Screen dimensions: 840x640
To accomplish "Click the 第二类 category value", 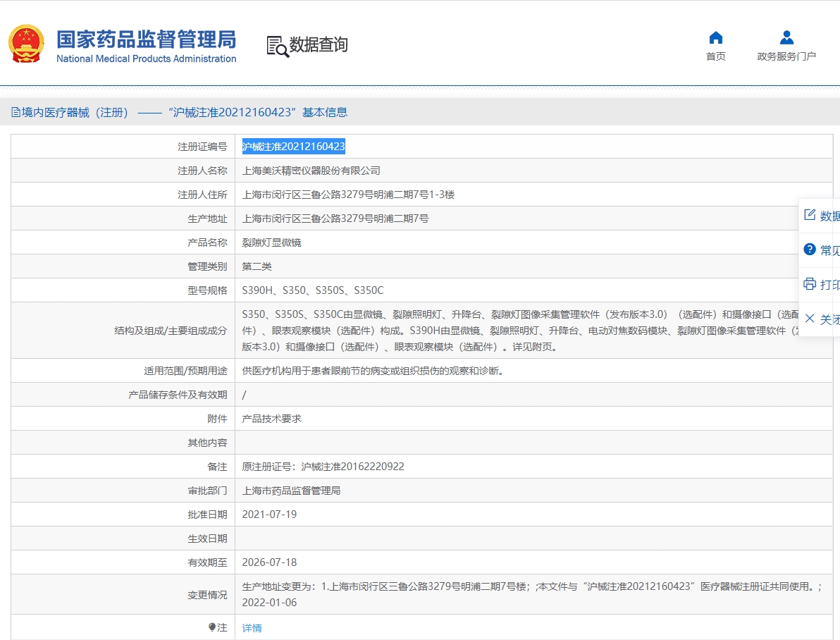I will [257, 266].
